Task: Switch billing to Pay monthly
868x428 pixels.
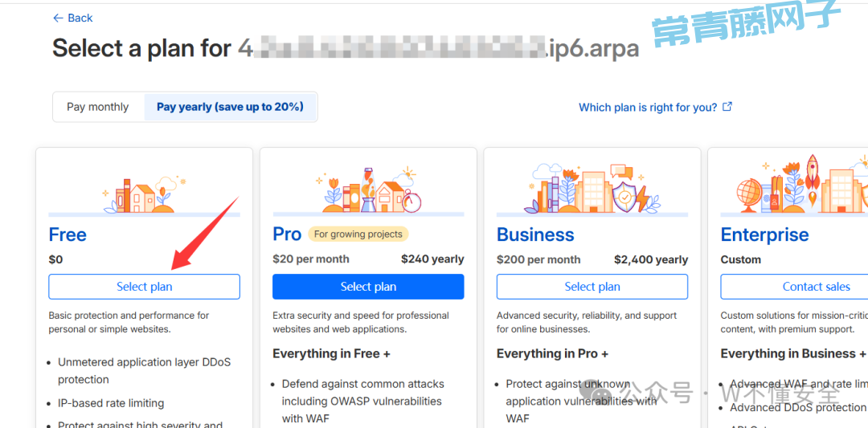Action: coord(98,107)
